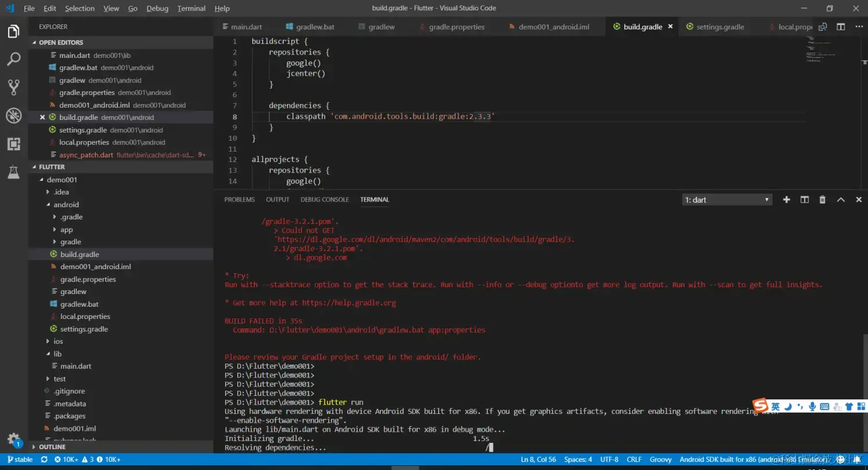Viewport: 868px width, 470px height.
Task: Show the Output panel tab
Action: [278, 200]
